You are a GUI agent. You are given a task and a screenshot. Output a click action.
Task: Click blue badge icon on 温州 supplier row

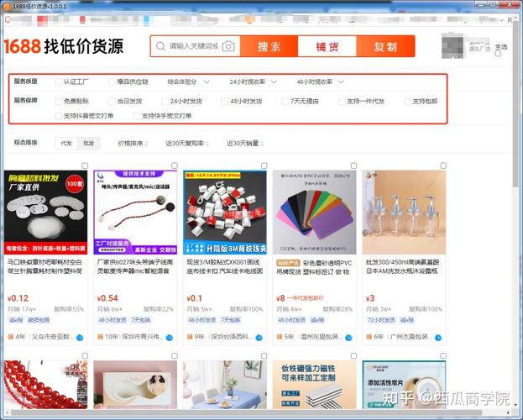pyautogui.click(x=348, y=338)
